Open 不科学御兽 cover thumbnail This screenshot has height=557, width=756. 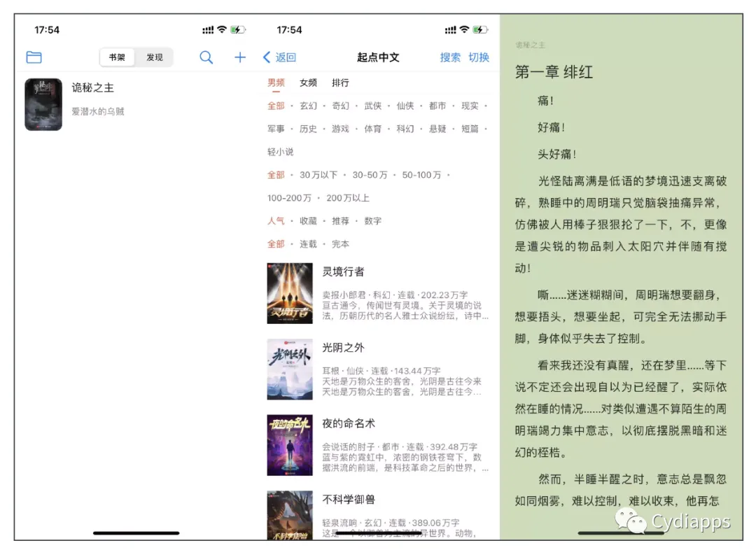(290, 515)
